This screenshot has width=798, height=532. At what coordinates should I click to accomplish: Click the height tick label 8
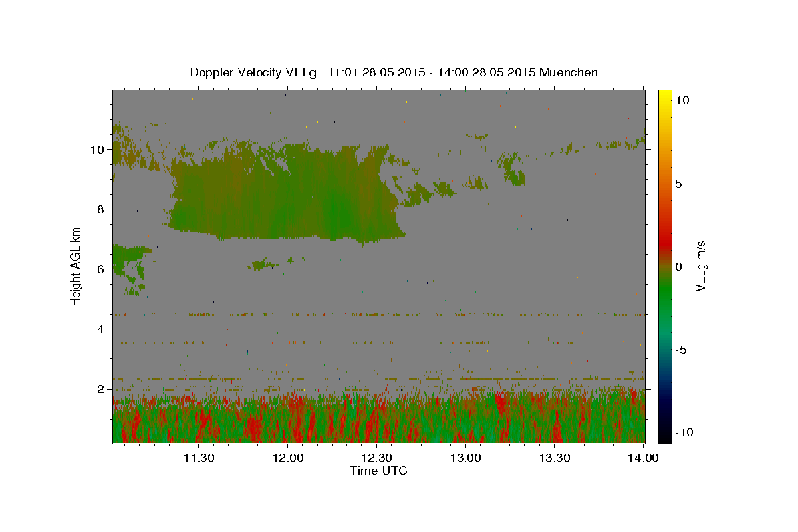click(100, 209)
